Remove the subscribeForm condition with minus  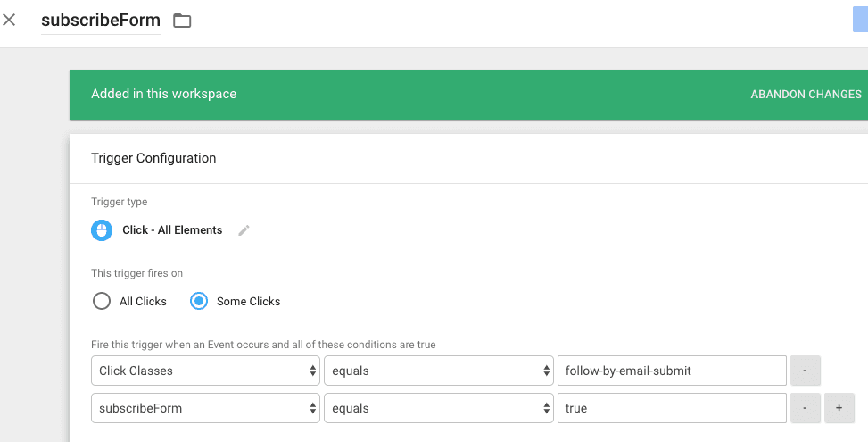pyautogui.click(x=805, y=408)
